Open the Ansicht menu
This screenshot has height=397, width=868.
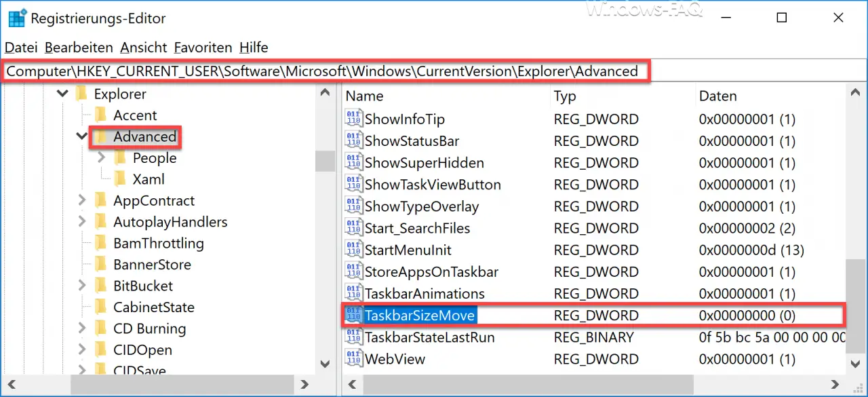pos(144,48)
